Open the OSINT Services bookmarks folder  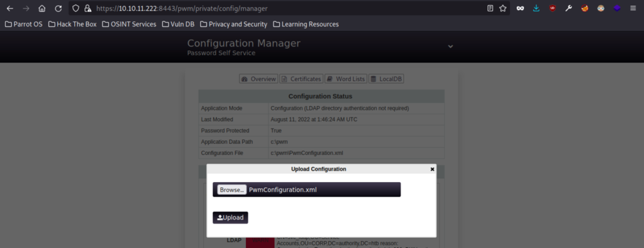tap(129, 24)
